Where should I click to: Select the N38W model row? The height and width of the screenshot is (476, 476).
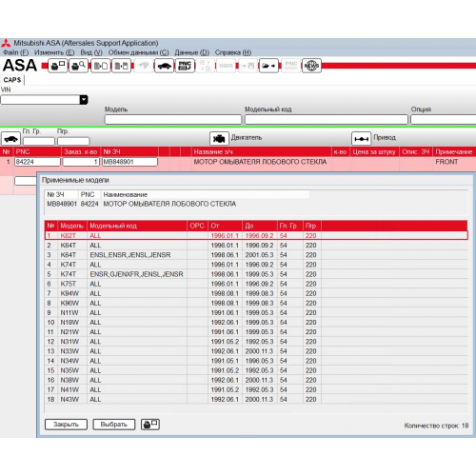pos(256,380)
